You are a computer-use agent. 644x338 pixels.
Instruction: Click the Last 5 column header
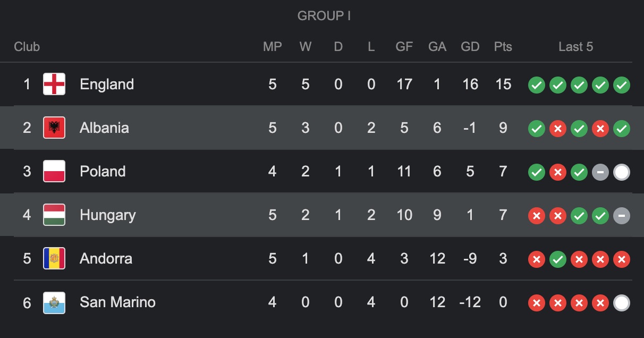click(x=575, y=47)
